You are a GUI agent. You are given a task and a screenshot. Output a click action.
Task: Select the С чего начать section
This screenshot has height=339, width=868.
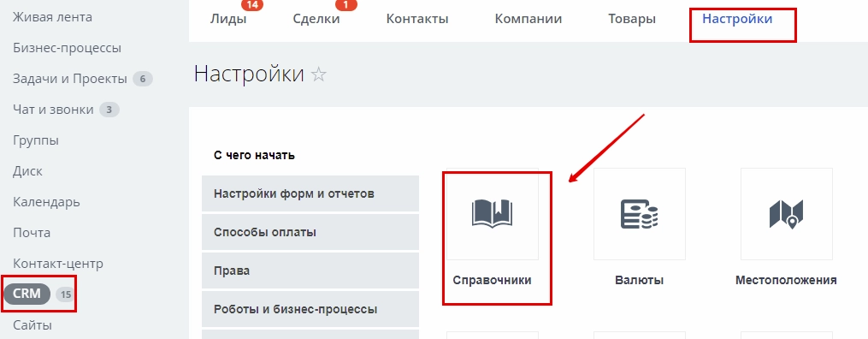(x=254, y=156)
